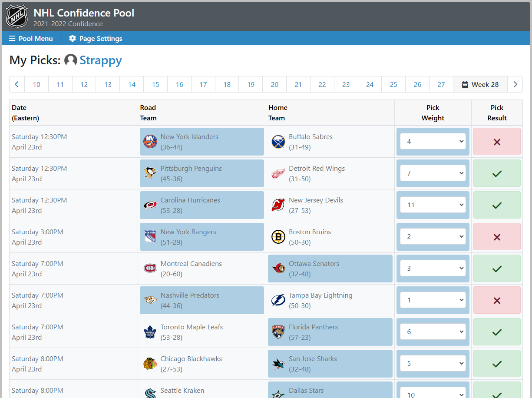Pick Buffalo Sabres as the home team
Viewport: 532px width, 398px height.
(x=330, y=142)
